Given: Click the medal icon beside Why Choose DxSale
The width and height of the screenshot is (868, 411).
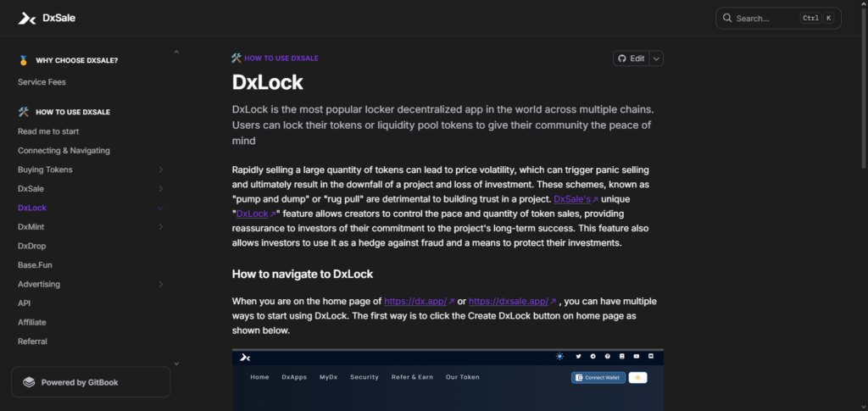Looking at the screenshot, I should [x=23, y=60].
